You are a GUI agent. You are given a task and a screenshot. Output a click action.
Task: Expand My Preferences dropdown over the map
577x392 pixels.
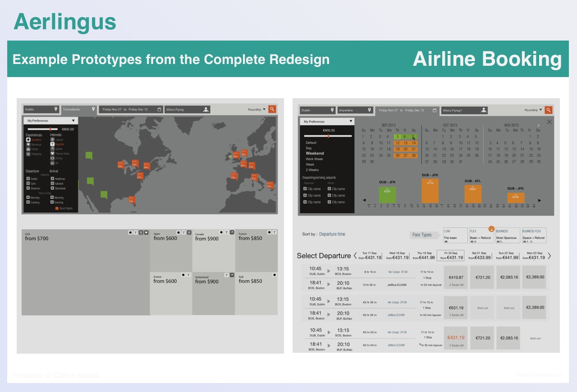(73, 121)
